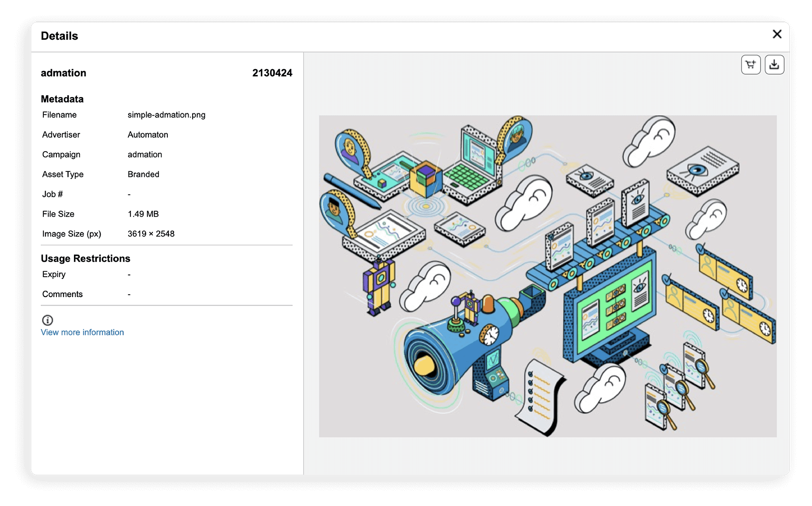Click the Campaign value admation
Image resolution: width=812 pixels, height=506 pixels.
click(x=145, y=154)
